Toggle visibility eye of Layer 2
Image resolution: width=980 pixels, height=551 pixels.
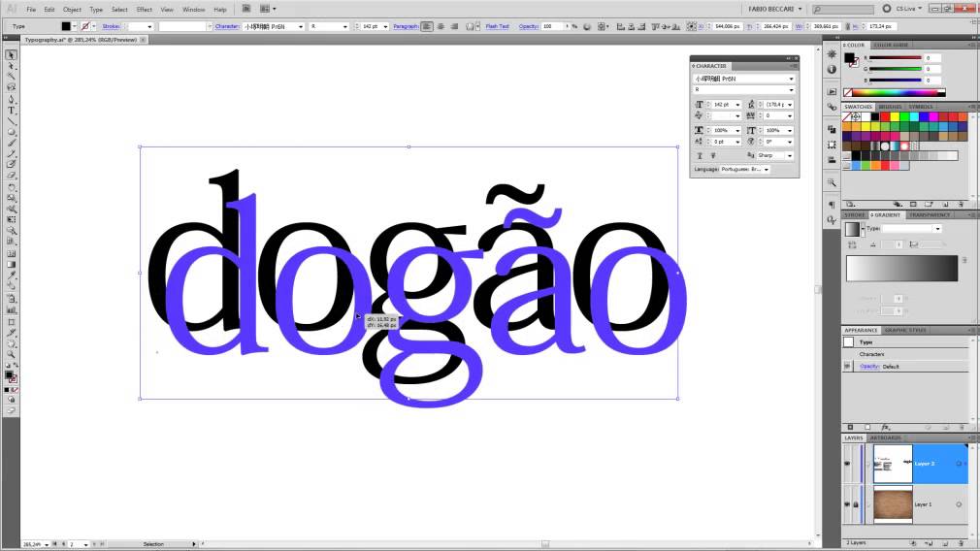(x=847, y=464)
